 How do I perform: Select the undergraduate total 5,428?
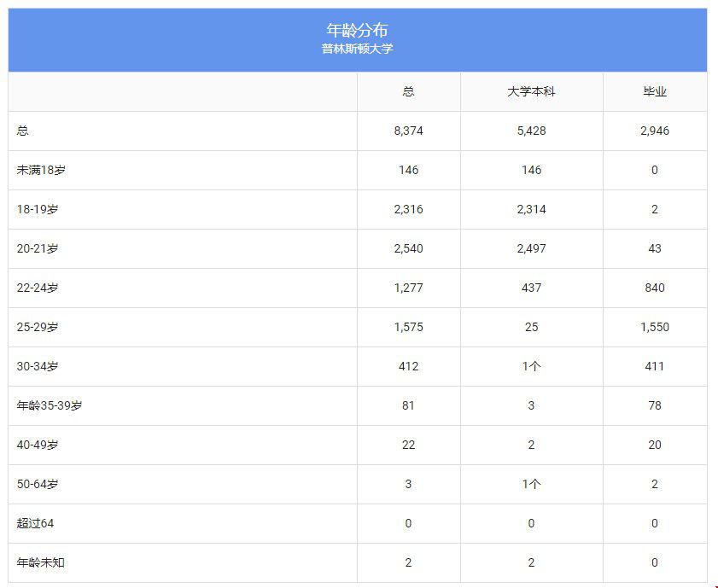[531, 131]
